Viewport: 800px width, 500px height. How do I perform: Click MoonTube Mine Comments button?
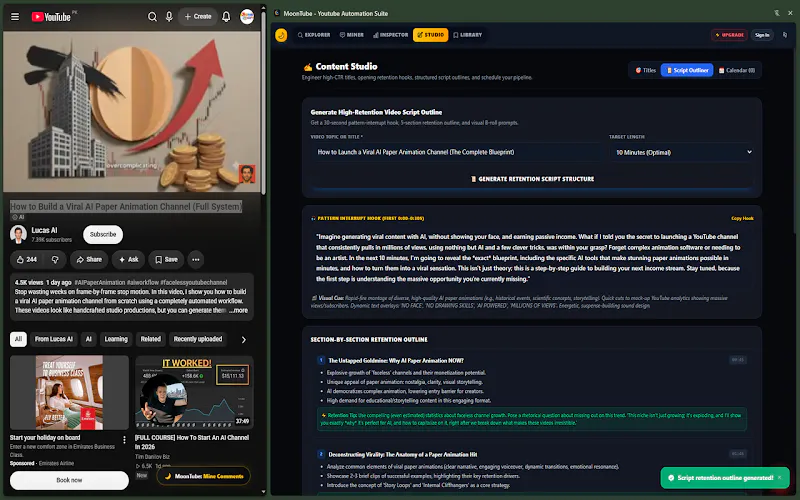(204, 476)
